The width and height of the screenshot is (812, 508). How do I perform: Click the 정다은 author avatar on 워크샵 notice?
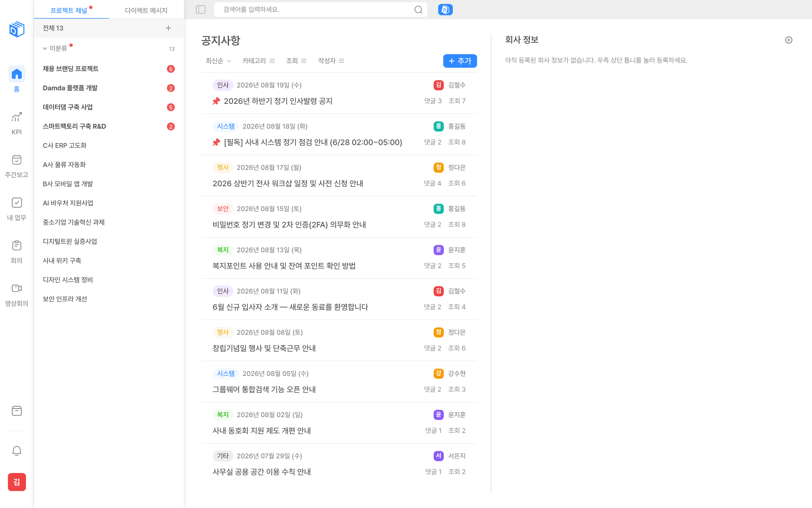coord(438,167)
